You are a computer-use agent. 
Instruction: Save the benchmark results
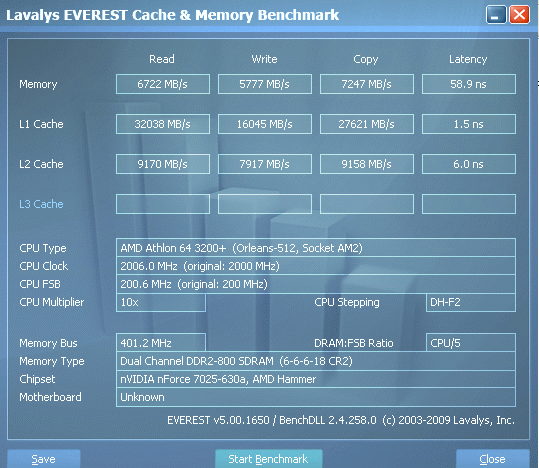coord(44,458)
